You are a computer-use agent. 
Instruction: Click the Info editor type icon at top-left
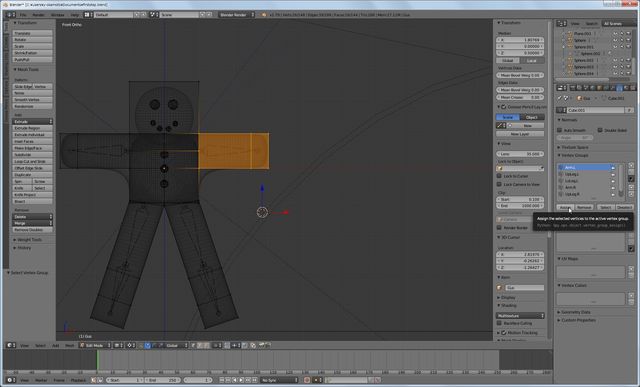coord(11,15)
